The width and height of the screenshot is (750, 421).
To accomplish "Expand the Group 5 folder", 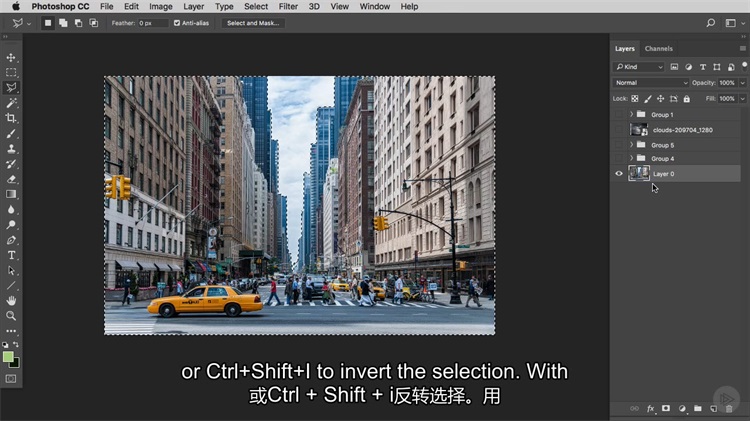I will [x=631, y=145].
